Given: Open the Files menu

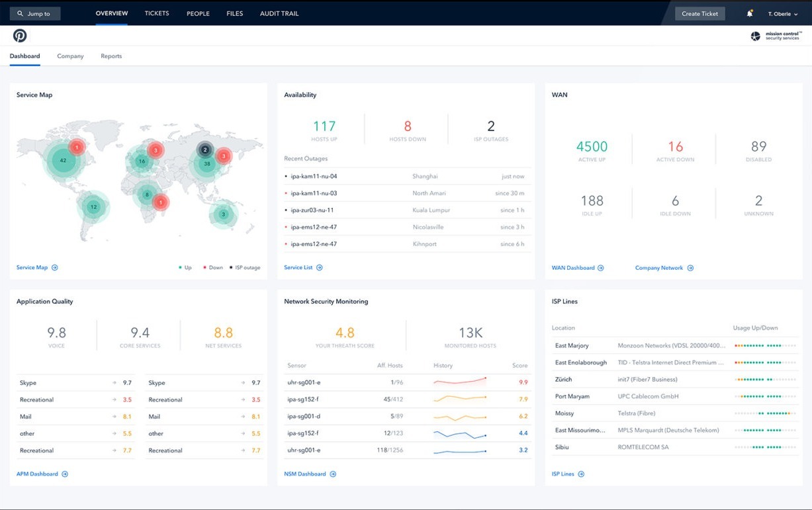Looking at the screenshot, I should point(235,13).
